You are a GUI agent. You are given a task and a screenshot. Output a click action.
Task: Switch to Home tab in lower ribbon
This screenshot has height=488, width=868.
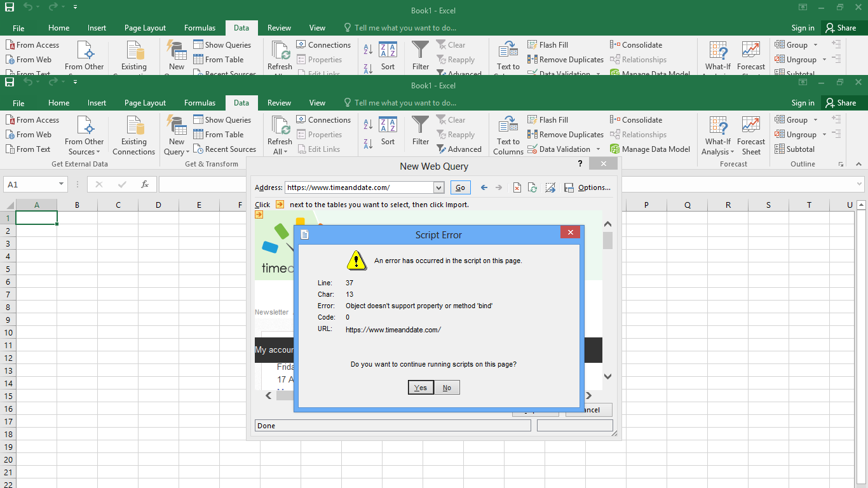(x=59, y=103)
